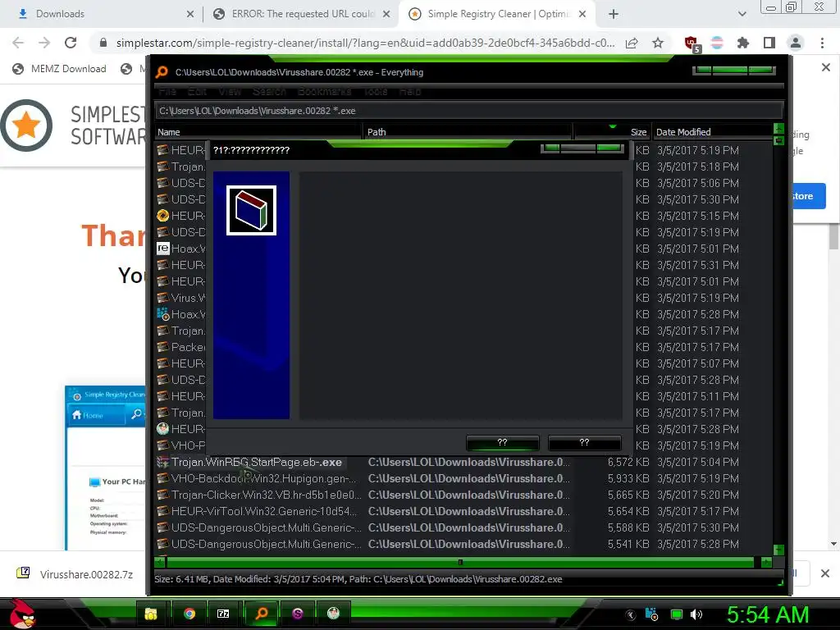Viewport: 840px width, 630px height.
Task: Open File menu in Everything
Action: tap(167, 92)
